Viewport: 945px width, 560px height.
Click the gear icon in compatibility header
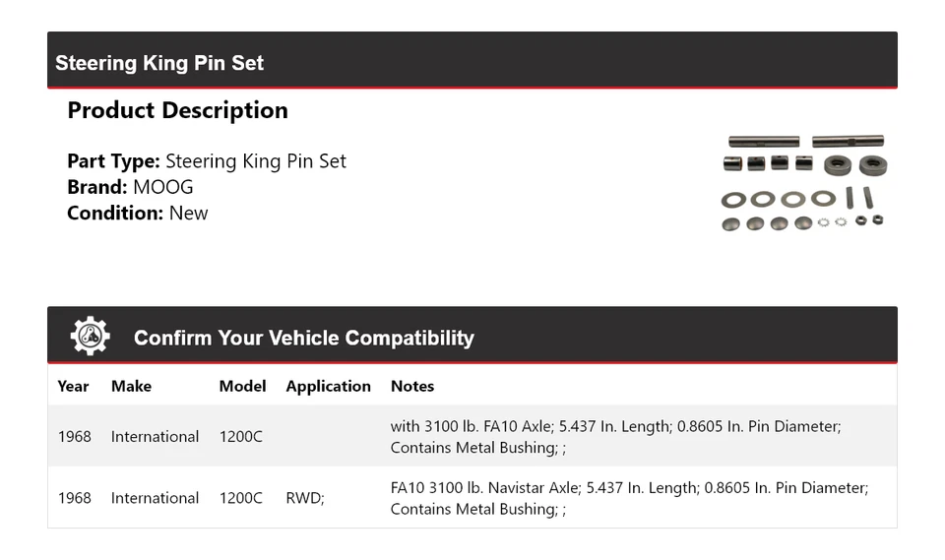tap(90, 337)
